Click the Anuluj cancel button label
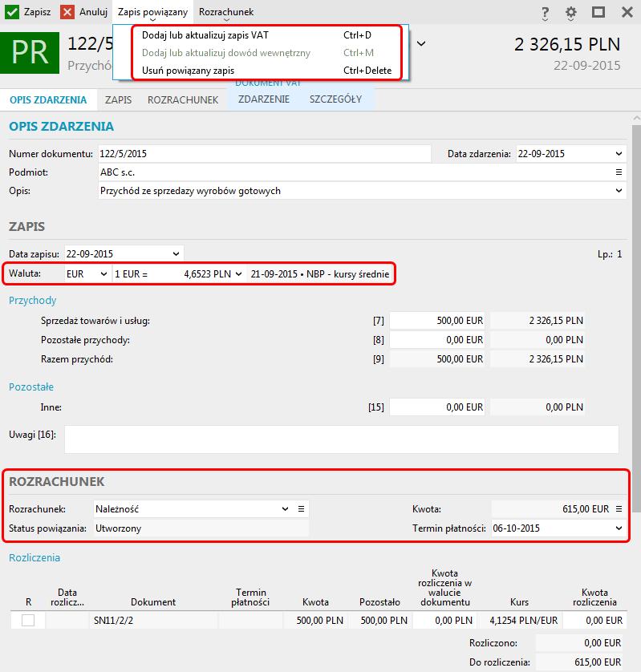This screenshot has height=672, width=641. (93, 12)
